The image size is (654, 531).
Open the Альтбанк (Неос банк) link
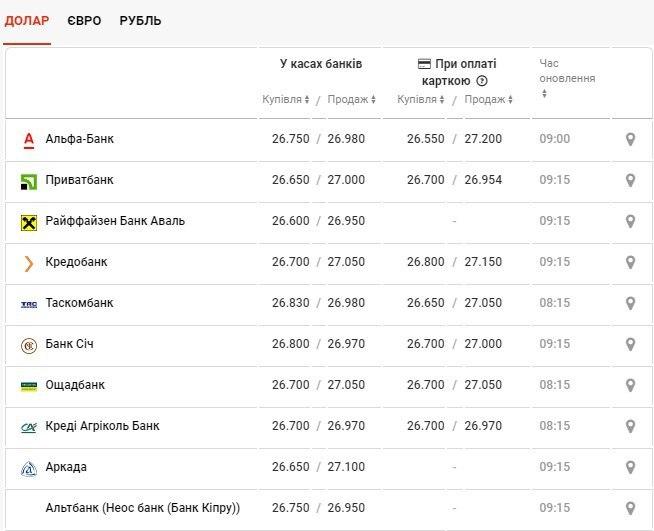[x=142, y=508]
